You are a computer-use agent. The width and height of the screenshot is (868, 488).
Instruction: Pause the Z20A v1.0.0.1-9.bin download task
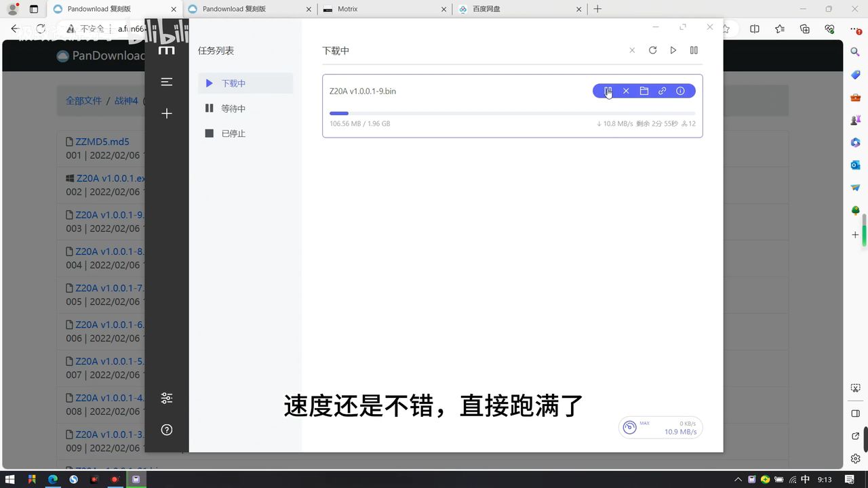608,91
